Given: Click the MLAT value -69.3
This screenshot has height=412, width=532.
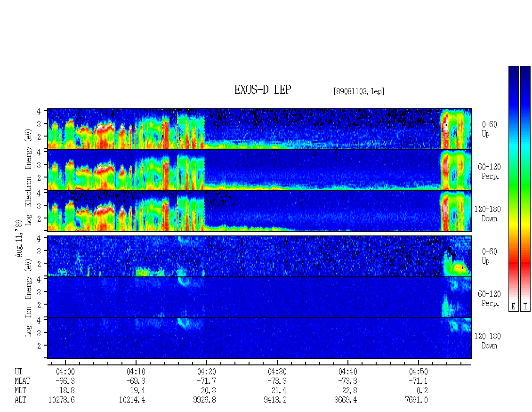Looking at the screenshot, I should 136,381.
